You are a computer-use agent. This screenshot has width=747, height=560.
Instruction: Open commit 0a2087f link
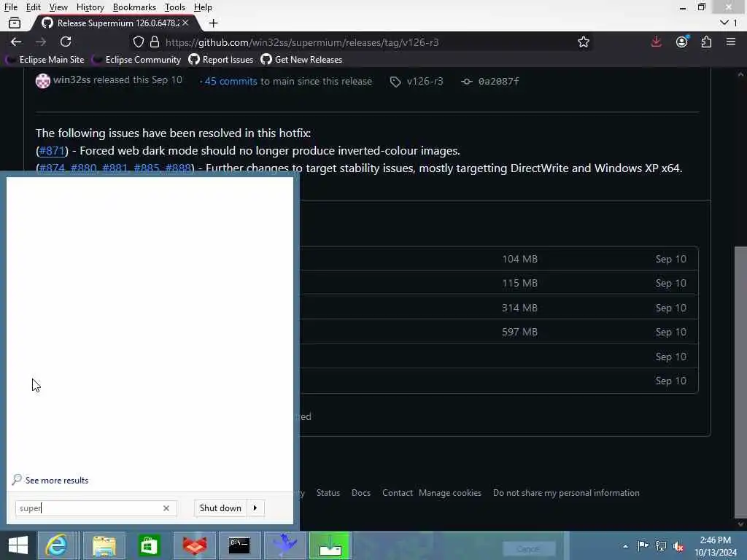pyautogui.click(x=498, y=82)
